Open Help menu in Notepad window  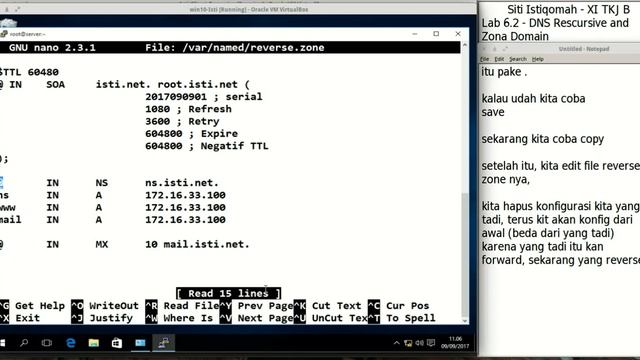pyautogui.click(x=538, y=59)
